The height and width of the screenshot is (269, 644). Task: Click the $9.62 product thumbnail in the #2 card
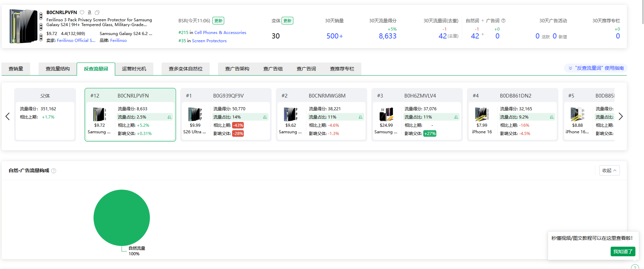(290, 114)
